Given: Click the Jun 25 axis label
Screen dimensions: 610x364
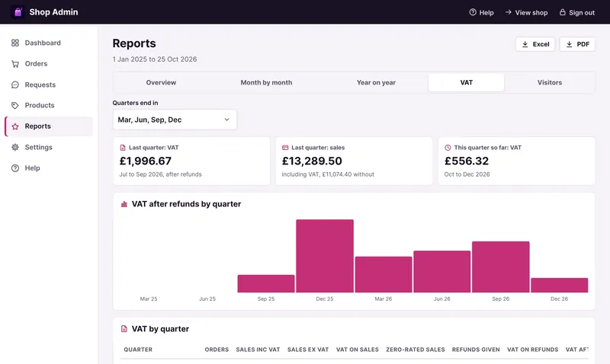Looking at the screenshot, I should tap(207, 299).
